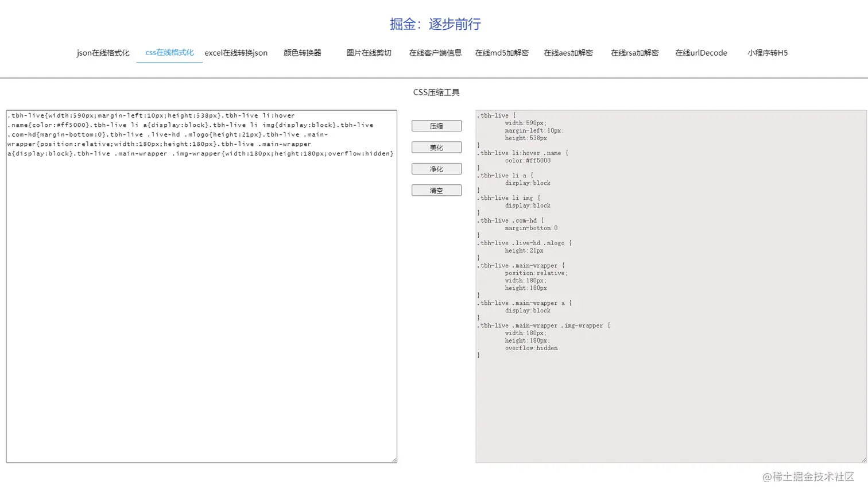Click output selector '.tbh-live .main-wrapper a {'
Image resolution: width=868 pixels, height=496 pixels.
pyautogui.click(x=524, y=303)
